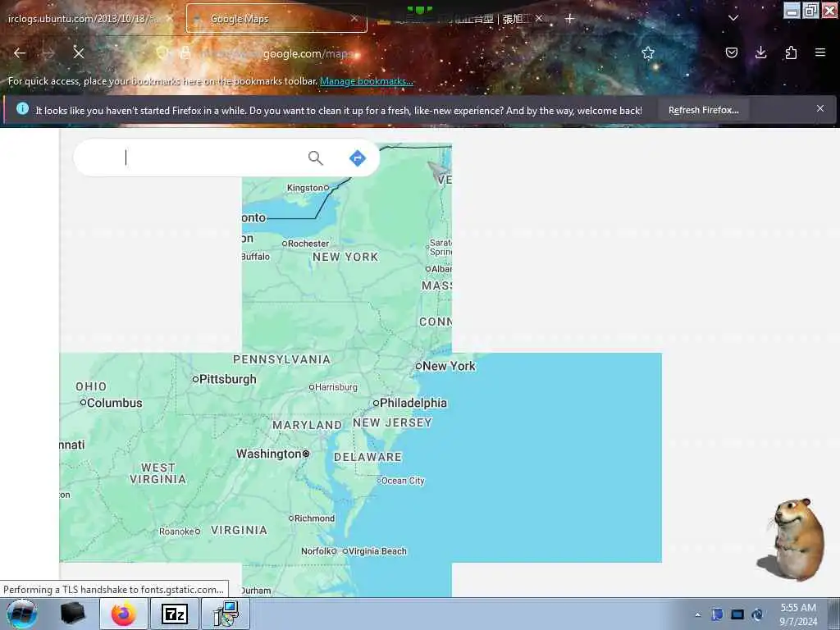Stop page loading with the X button

(79, 53)
